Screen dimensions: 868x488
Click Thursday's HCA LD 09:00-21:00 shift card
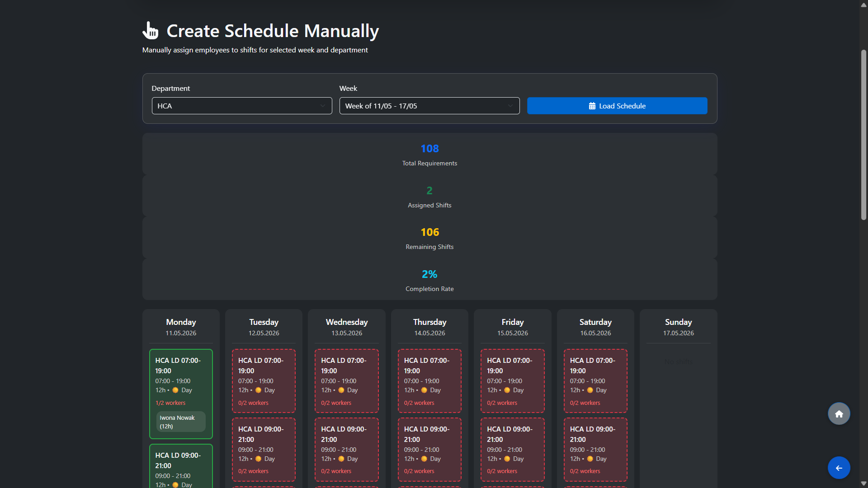pos(429,449)
